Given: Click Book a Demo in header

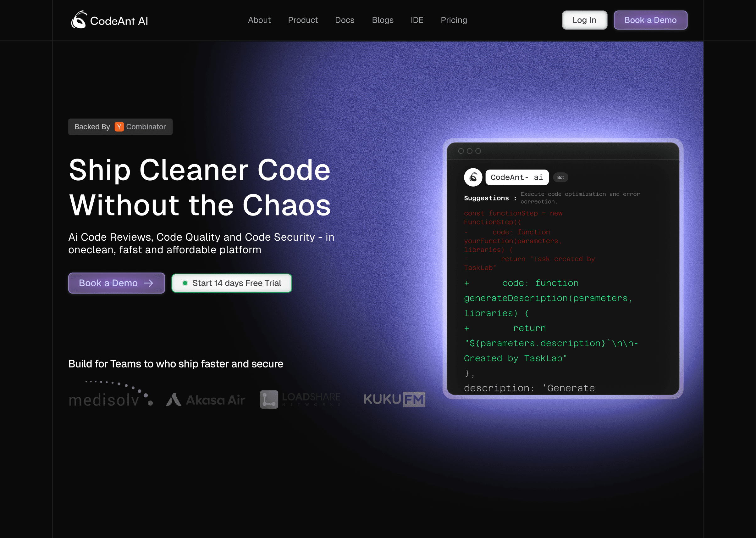Looking at the screenshot, I should pyautogui.click(x=650, y=20).
